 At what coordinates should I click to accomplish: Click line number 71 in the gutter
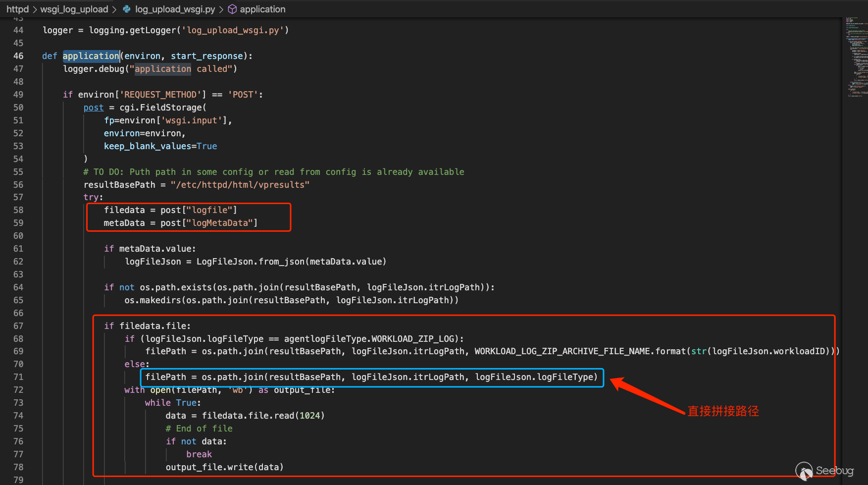point(18,377)
